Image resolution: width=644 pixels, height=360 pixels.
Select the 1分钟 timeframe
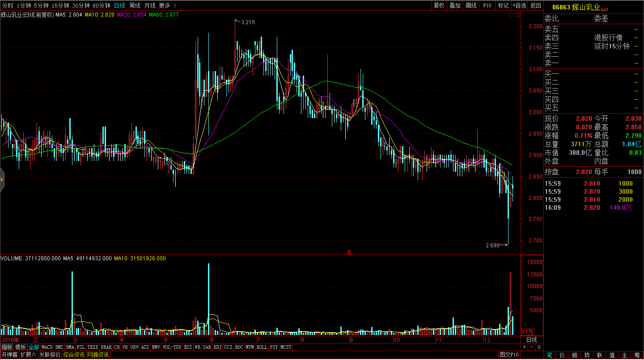(x=24, y=5)
